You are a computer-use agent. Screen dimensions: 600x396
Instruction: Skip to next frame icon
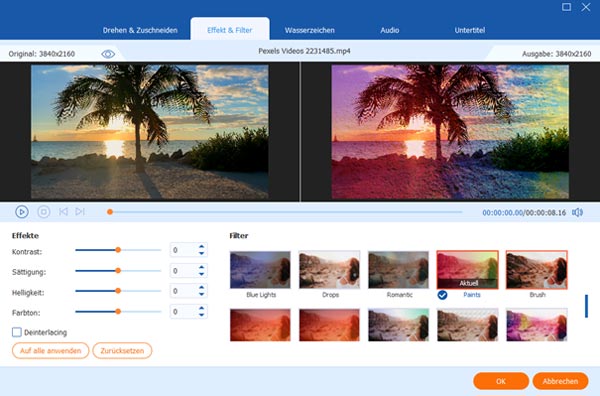point(80,212)
